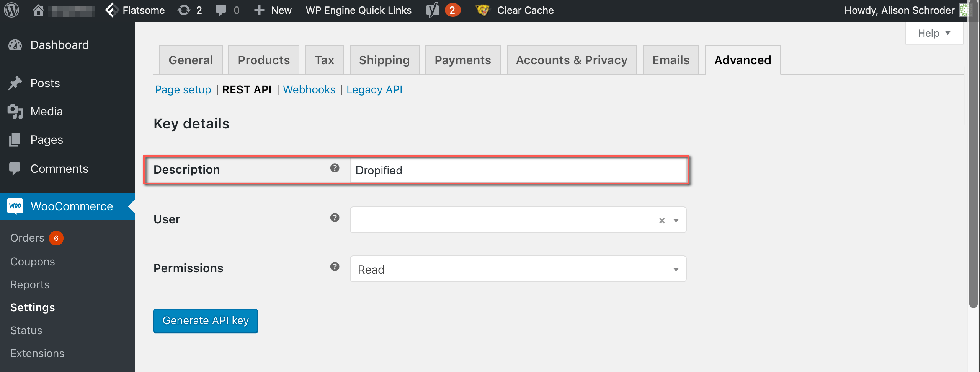
Task: Visit site via home icon
Action: pos(38,10)
